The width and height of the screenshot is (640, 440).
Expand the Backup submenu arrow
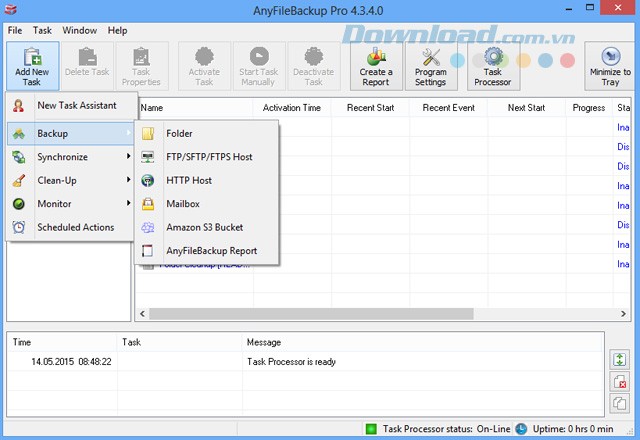click(x=129, y=133)
